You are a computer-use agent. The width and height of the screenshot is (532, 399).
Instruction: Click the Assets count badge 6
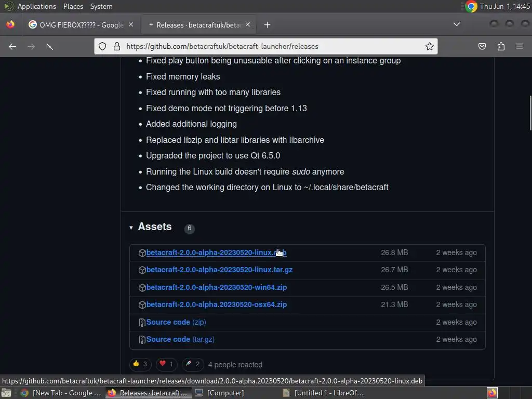click(189, 229)
